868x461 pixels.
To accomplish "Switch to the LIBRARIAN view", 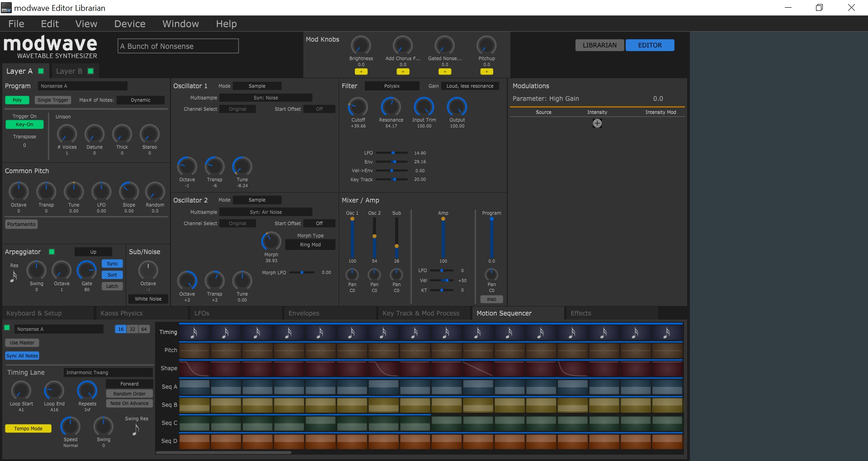I will click(x=599, y=45).
